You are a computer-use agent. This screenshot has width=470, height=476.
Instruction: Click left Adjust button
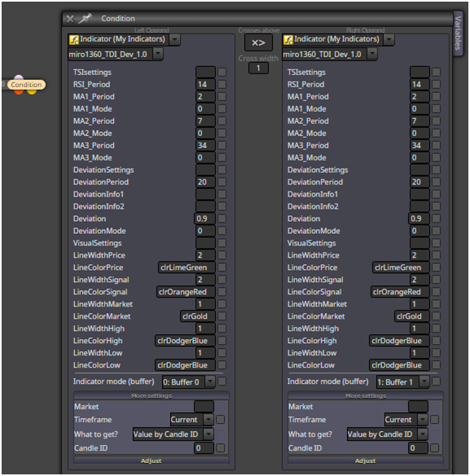[x=152, y=461]
